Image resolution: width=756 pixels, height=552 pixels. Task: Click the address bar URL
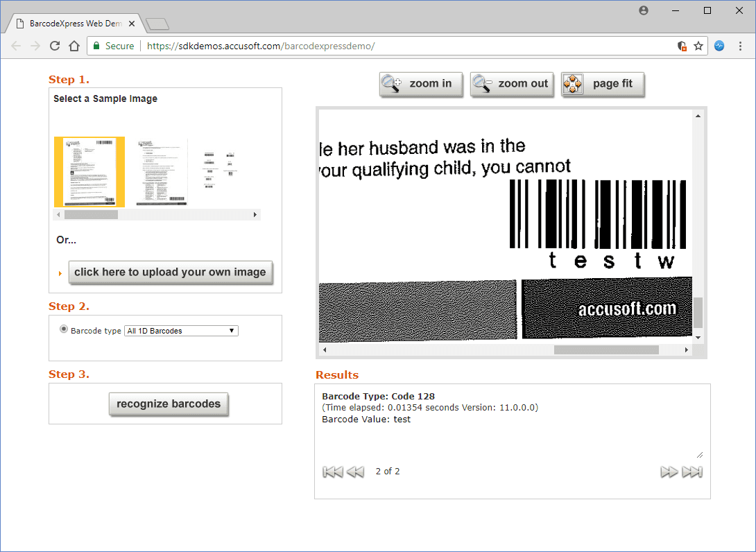point(261,46)
